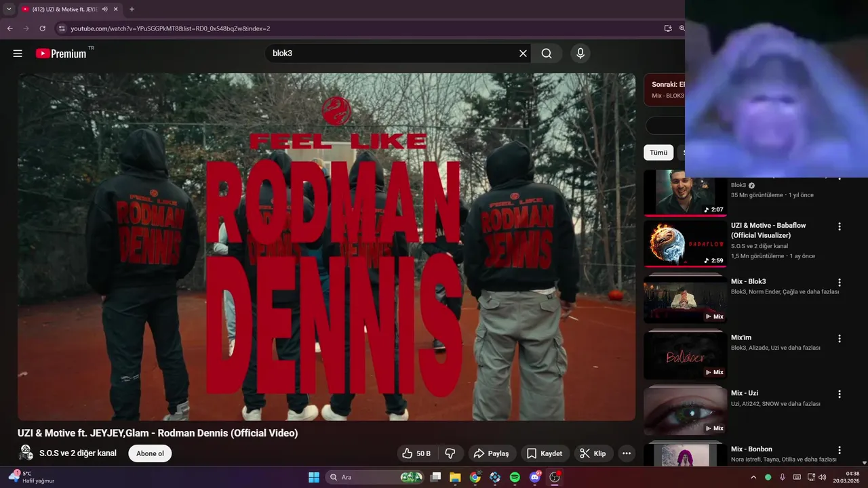Select the UZI & Motive YouTube tab
The width and height of the screenshot is (868, 488).
pos(70,9)
